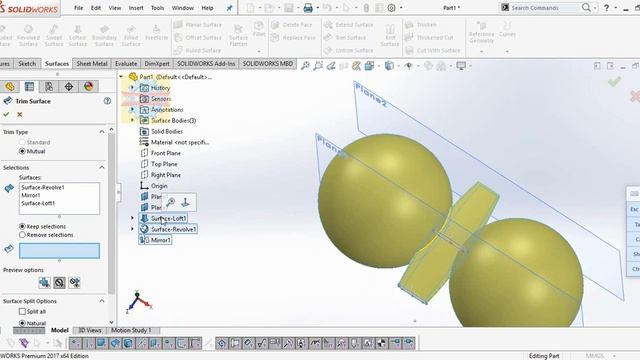Viewport: 640px width, 360px height.
Task: Open the 3D Views tab
Action: point(90,330)
